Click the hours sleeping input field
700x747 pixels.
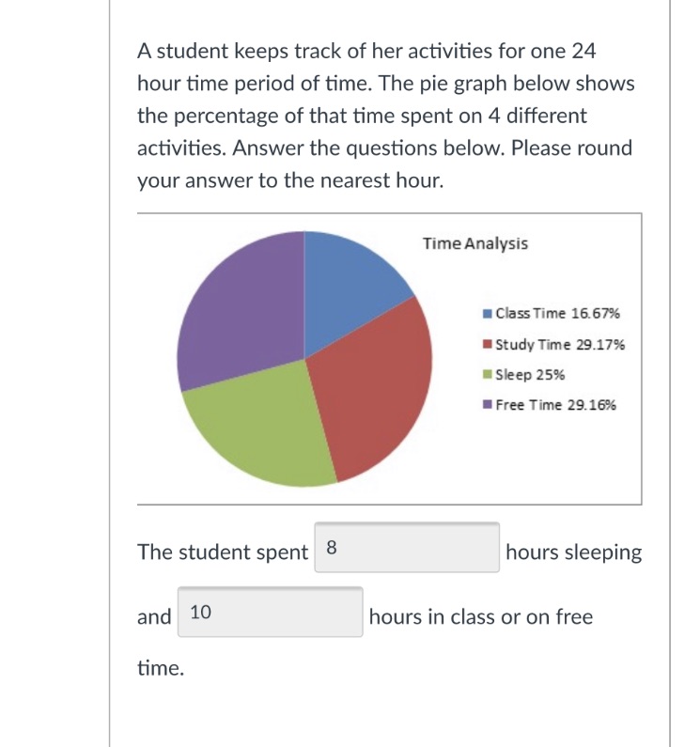pos(407,548)
